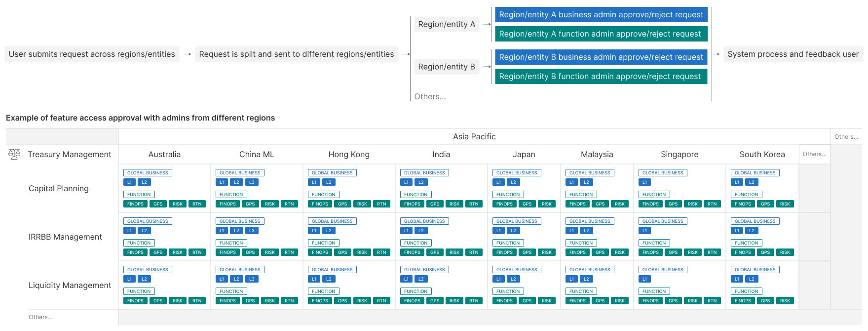868x331 pixels.
Task: Open the Asia Pacific region header
Action: click(474, 137)
